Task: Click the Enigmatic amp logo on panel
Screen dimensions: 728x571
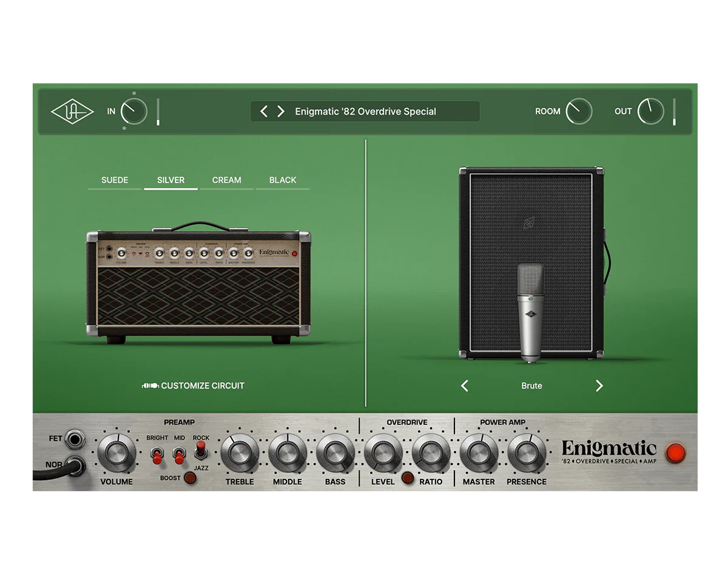Action: click(609, 452)
